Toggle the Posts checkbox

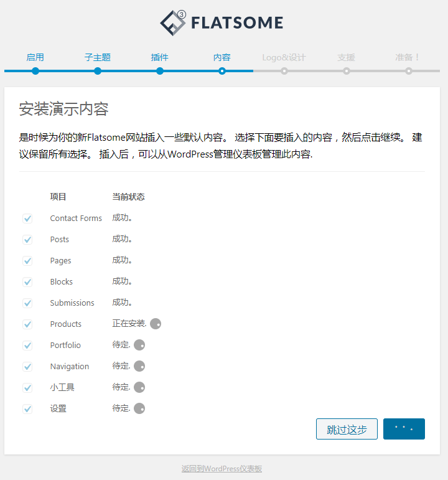tap(27, 240)
